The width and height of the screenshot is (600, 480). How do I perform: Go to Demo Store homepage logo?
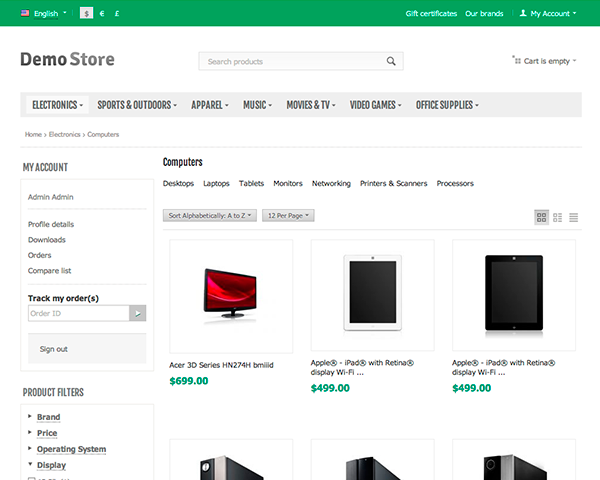67,59
